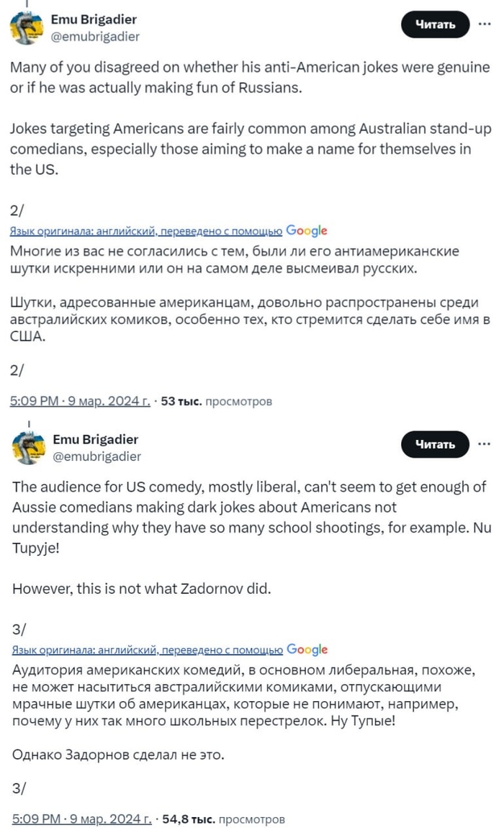
Task: Open the Emu Brigadier name on tweet 2/
Action: point(94,19)
